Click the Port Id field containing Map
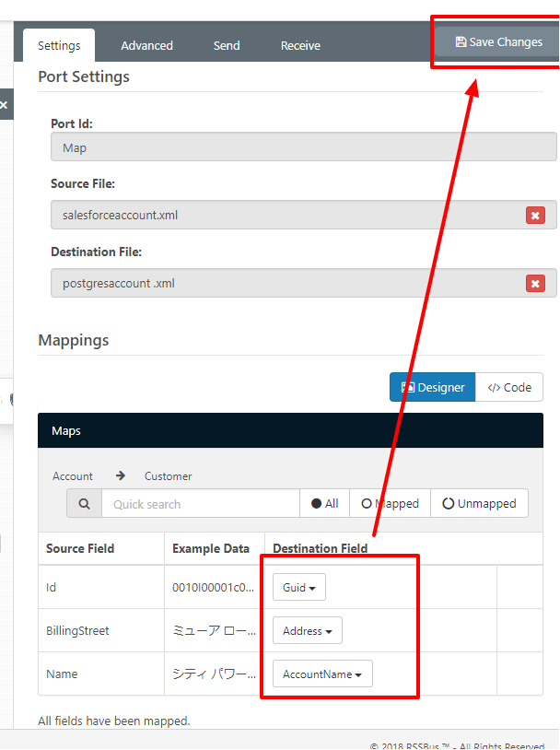 click(304, 147)
